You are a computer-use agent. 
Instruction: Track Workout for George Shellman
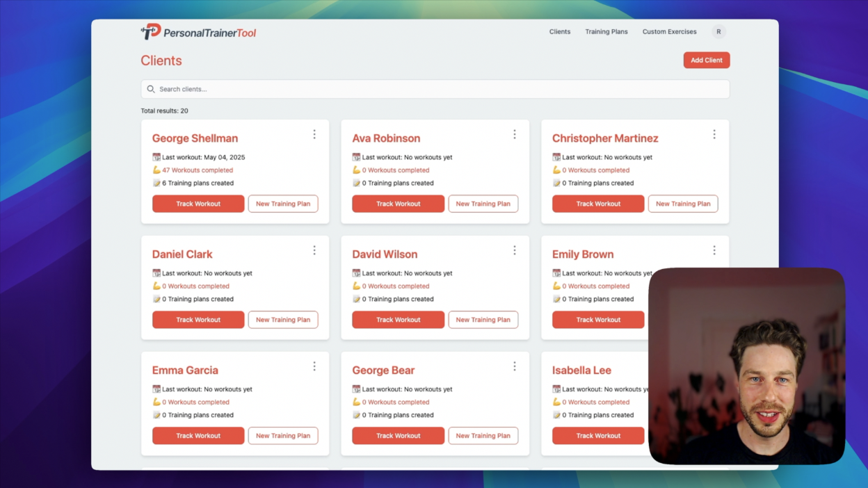coord(198,204)
